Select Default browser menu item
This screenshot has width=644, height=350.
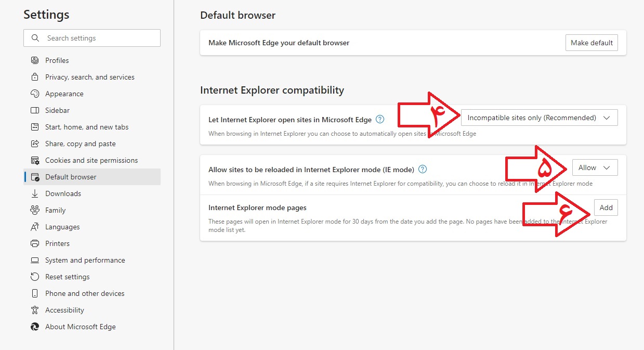pyautogui.click(x=92, y=177)
